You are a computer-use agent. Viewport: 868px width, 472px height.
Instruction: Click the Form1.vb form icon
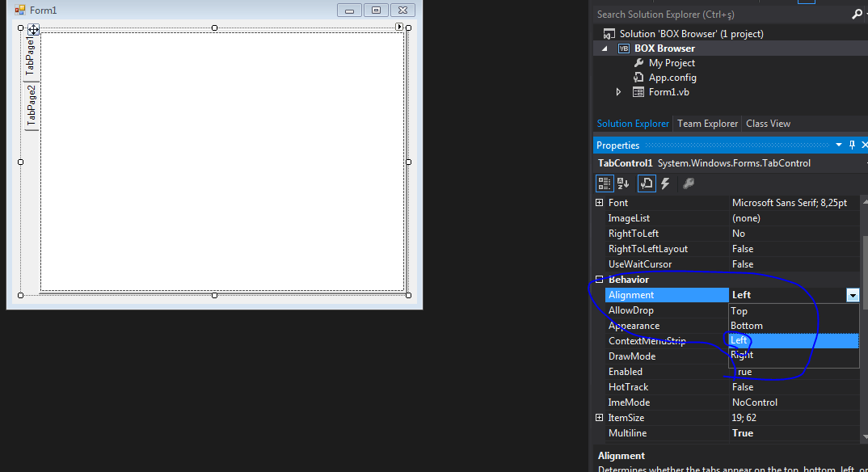point(638,92)
